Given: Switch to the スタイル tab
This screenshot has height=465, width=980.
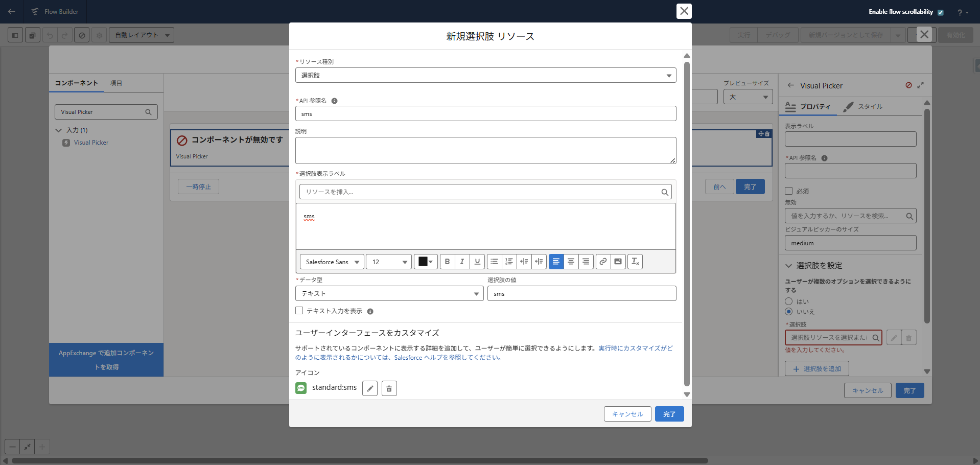Looking at the screenshot, I should coord(864,106).
